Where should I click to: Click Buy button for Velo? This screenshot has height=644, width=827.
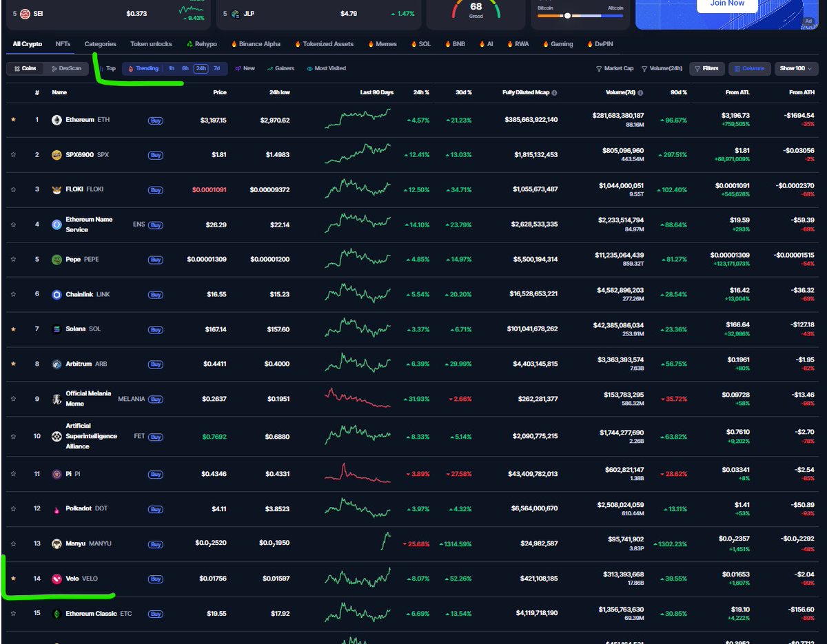[156, 579]
